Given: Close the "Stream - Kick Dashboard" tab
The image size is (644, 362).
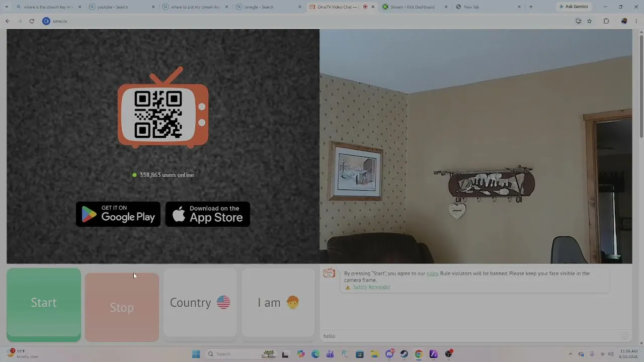Looking at the screenshot, I should (x=446, y=7).
